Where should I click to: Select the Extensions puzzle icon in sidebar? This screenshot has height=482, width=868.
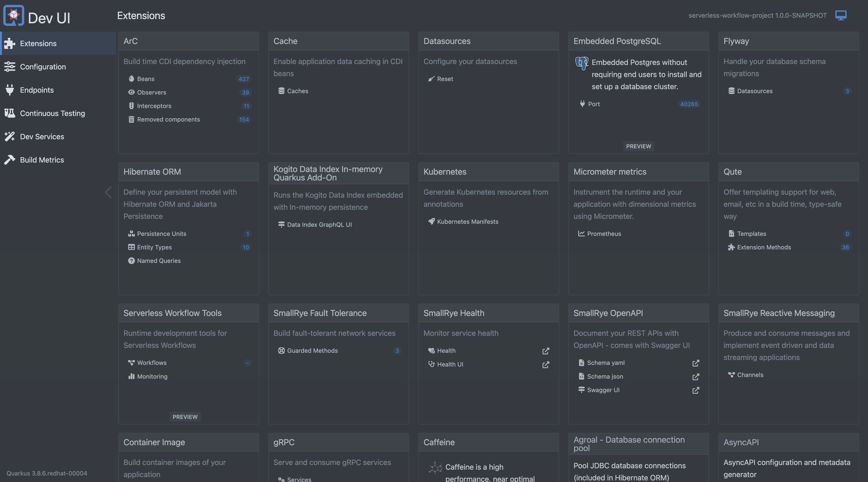pyautogui.click(x=10, y=44)
